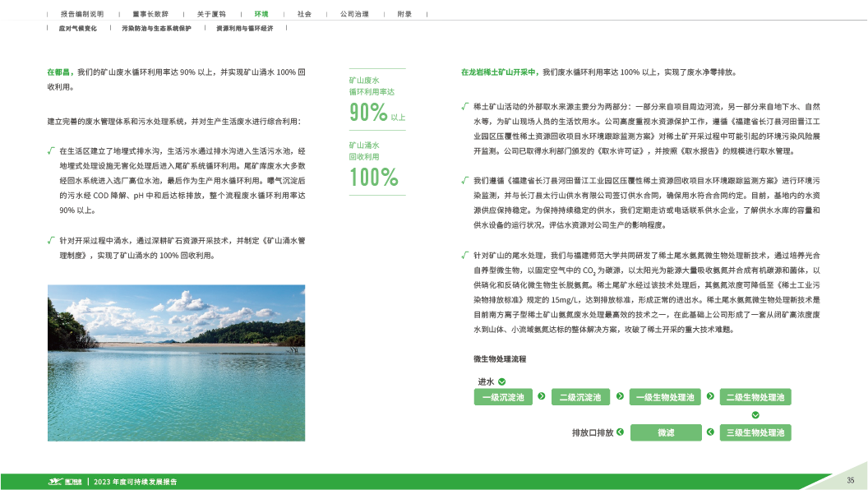Click the 三级生物处理池 flow box
This screenshot has width=868, height=490.
tap(755, 432)
